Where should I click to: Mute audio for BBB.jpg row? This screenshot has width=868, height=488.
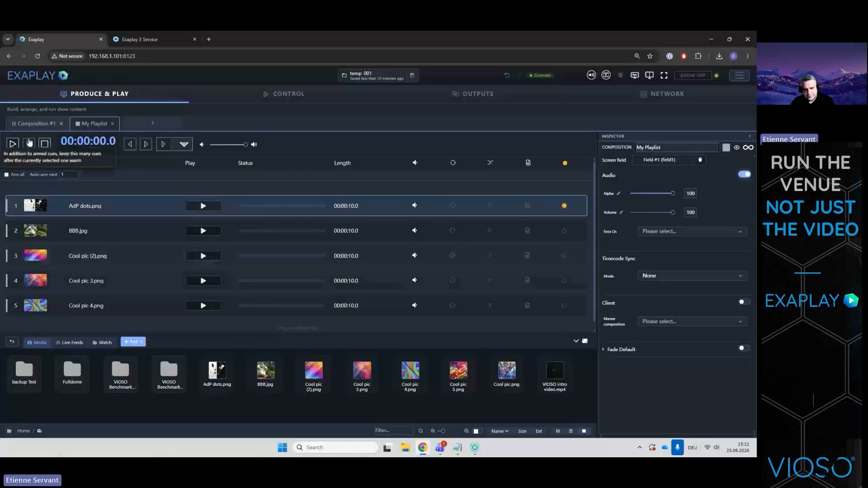(x=415, y=230)
